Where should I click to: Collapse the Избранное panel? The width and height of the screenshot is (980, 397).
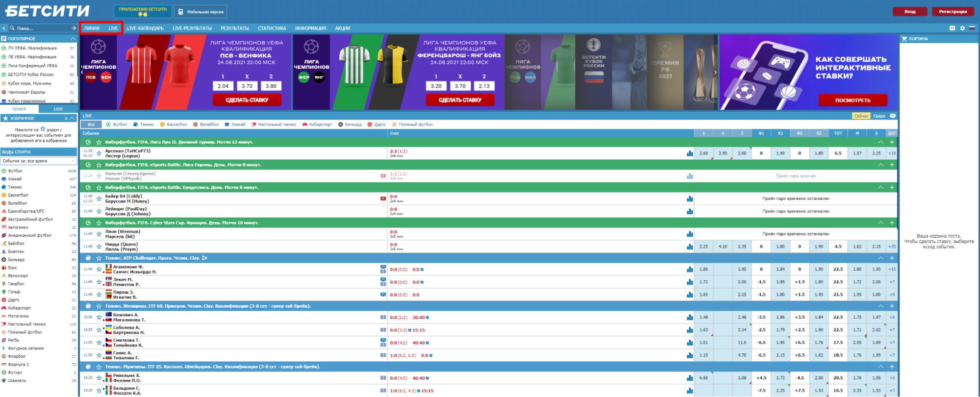(x=73, y=118)
